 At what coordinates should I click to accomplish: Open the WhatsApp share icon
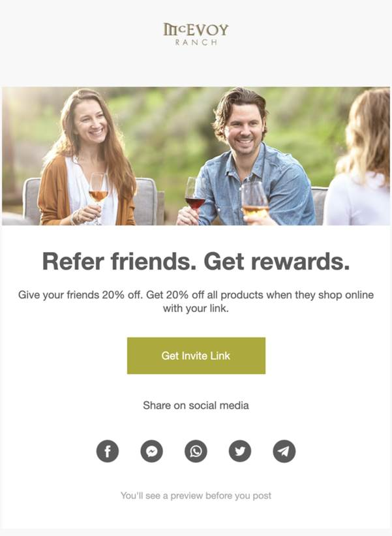coord(196,451)
